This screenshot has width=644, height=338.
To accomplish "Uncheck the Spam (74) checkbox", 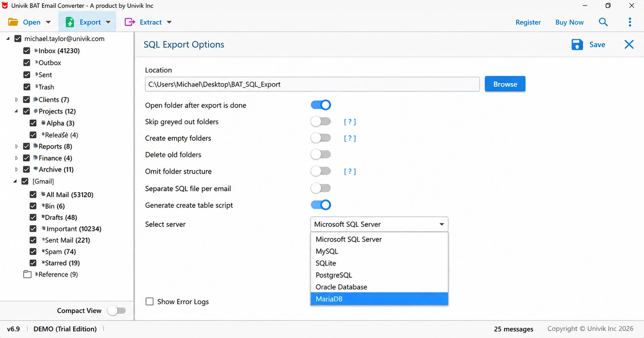I will click(33, 251).
